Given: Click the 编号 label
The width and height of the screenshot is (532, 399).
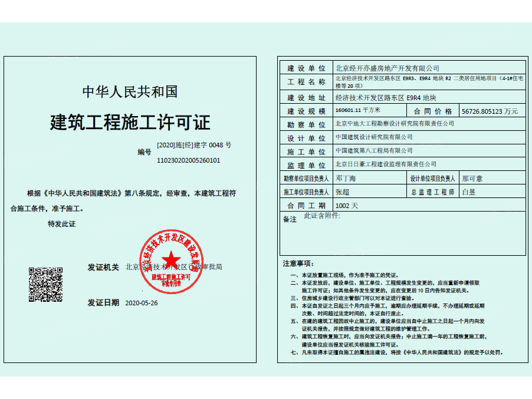Looking at the screenshot, I should (144, 152).
